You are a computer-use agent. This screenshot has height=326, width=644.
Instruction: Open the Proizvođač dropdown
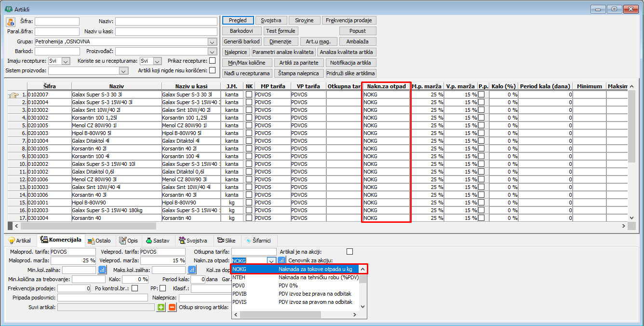(x=213, y=52)
